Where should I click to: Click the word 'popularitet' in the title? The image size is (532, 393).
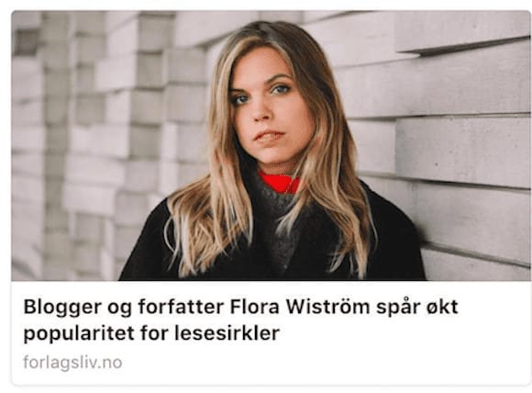click(x=79, y=333)
